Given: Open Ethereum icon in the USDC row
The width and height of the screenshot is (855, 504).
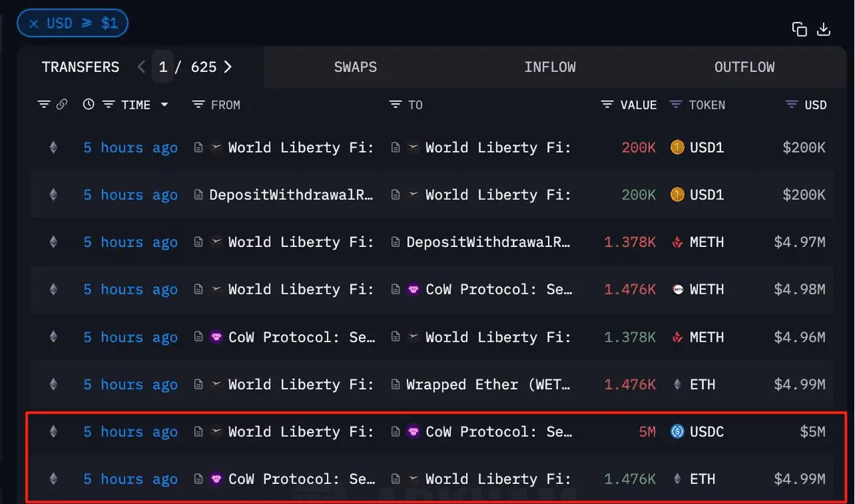Looking at the screenshot, I should [53, 431].
